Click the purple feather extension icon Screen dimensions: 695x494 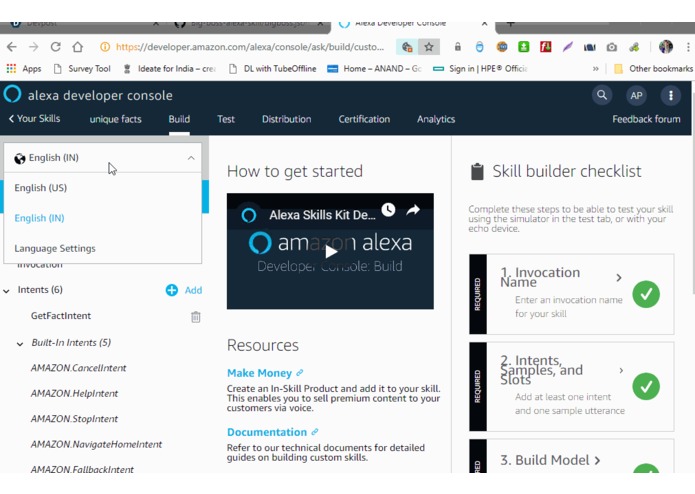(568, 47)
